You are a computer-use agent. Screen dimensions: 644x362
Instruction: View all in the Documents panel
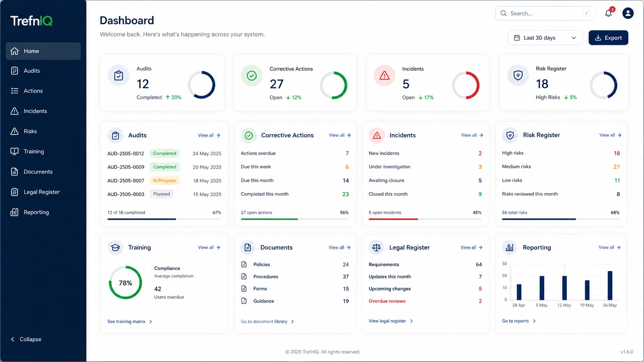click(x=339, y=247)
